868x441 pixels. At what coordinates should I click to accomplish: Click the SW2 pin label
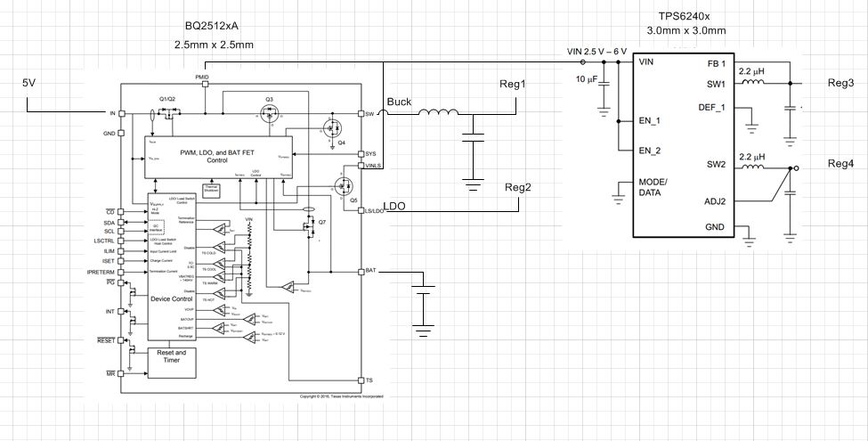(x=716, y=165)
